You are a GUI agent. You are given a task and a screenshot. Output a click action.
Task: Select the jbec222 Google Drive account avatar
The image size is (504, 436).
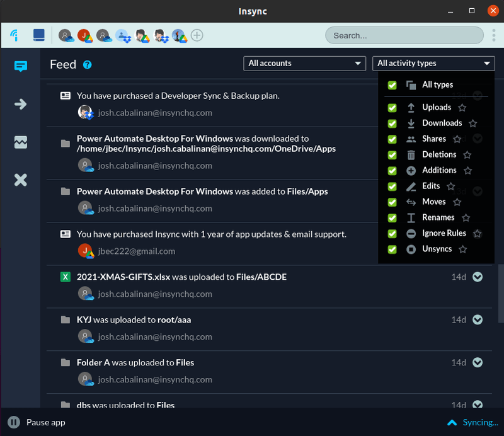[85, 36]
